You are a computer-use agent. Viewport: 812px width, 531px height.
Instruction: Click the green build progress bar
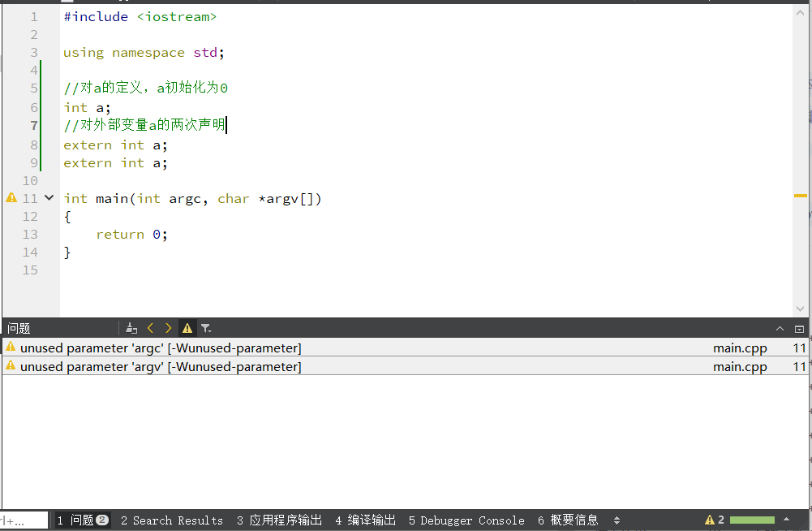point(752,520)
